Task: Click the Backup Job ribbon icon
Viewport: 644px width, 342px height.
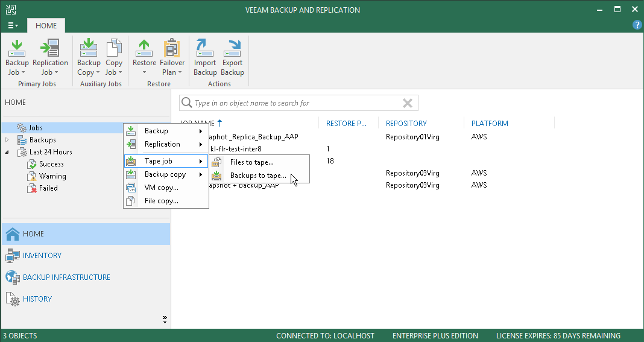Action: [17, 48]
